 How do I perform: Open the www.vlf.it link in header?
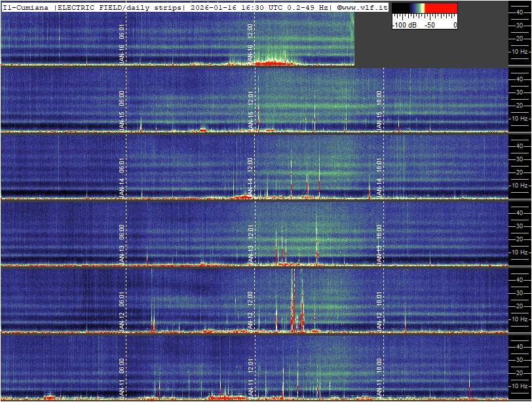point(364,7)
